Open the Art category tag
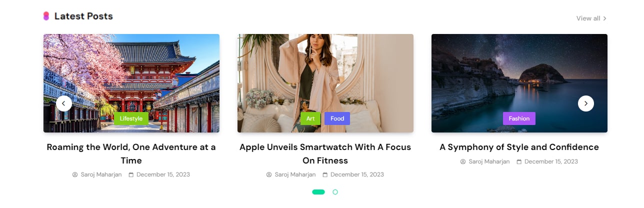Image resolution: width=644 pixels, height=208 pixels. 310,118
